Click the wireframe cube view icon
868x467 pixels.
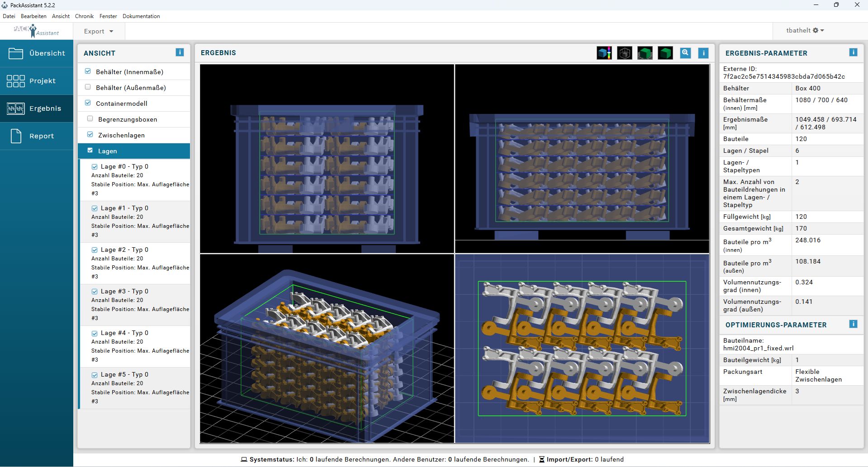(624, 53)
